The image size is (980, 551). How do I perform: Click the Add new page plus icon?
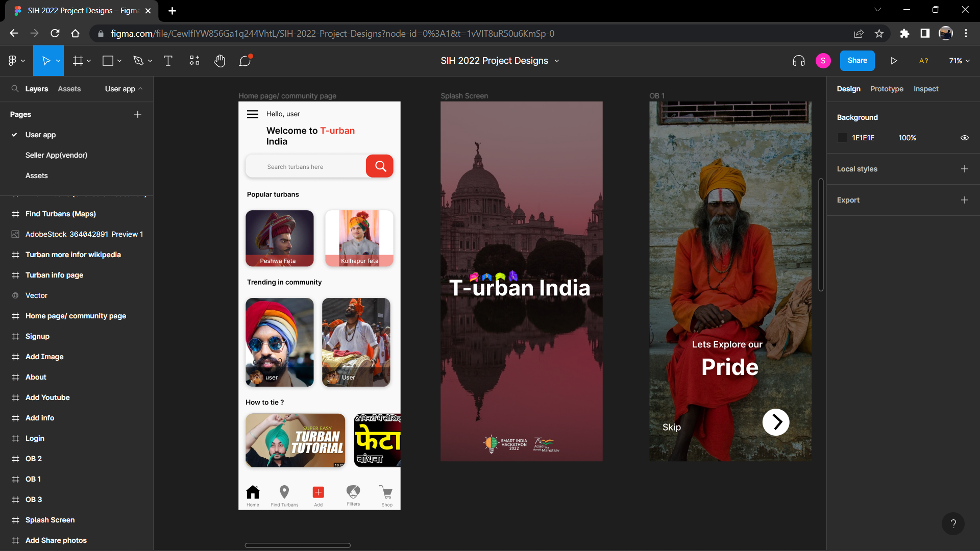(137, 114)
